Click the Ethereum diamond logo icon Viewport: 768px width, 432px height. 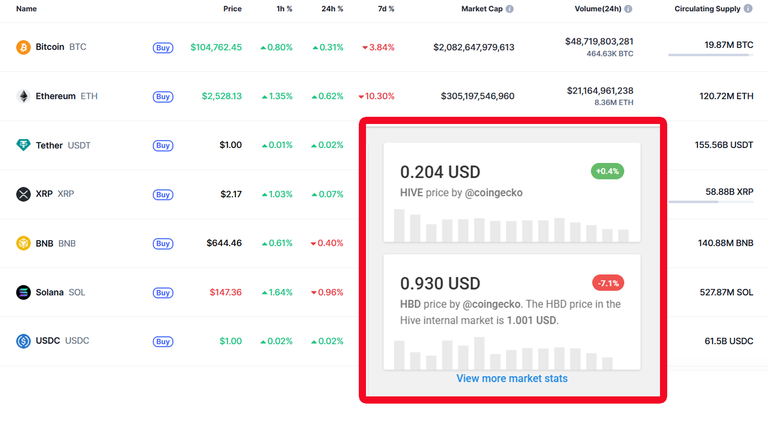[x=23, y=96]
